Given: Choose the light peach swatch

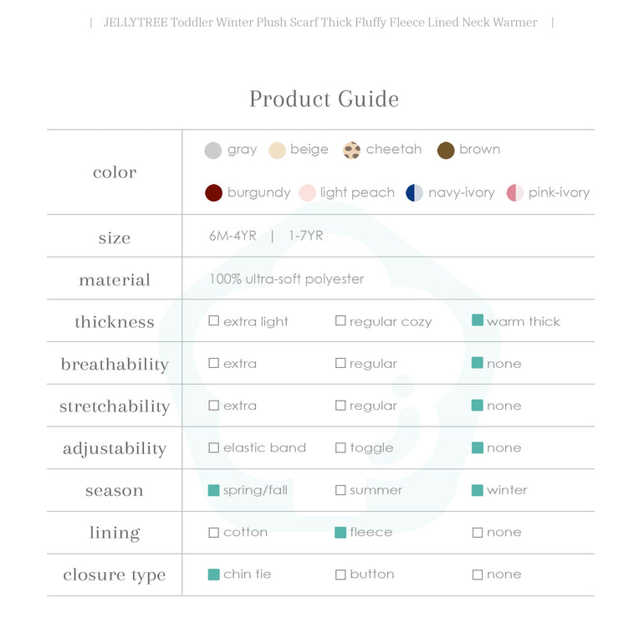Looking at the screenshot, I should click(x=307, y=193).
